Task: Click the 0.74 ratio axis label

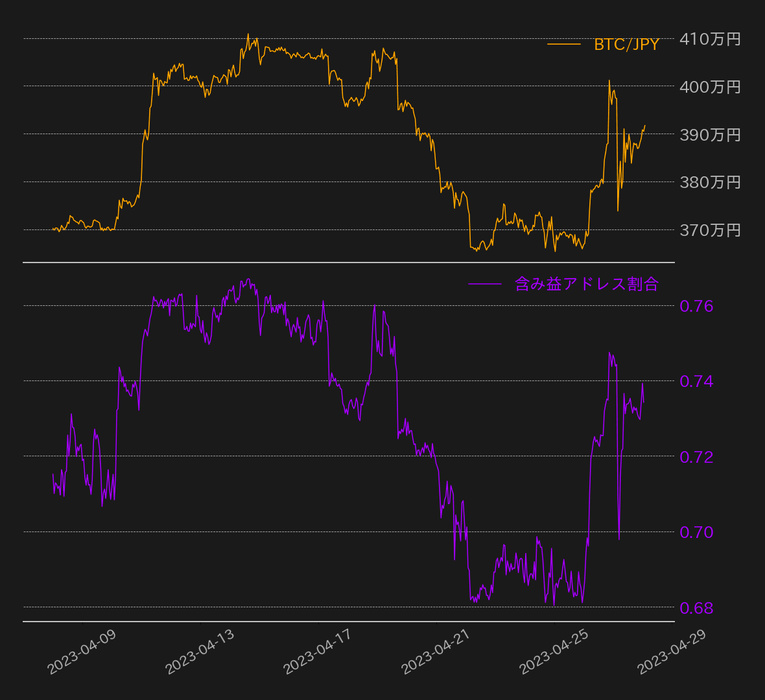Action: 696,381
